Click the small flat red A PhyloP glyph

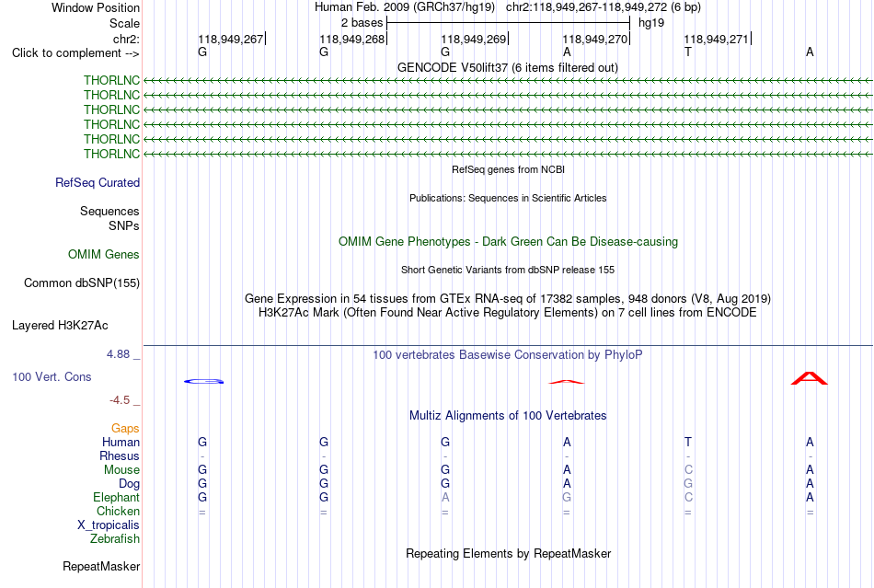(567, 382)
